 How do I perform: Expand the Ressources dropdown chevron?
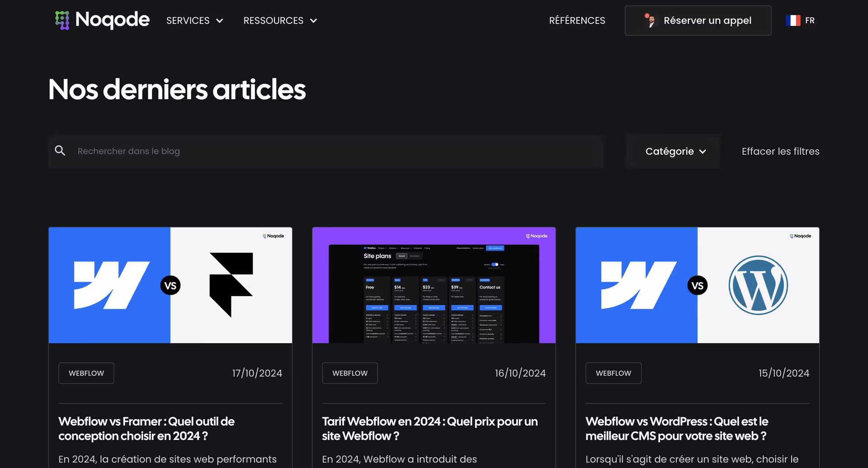click(x=313, y=21)
